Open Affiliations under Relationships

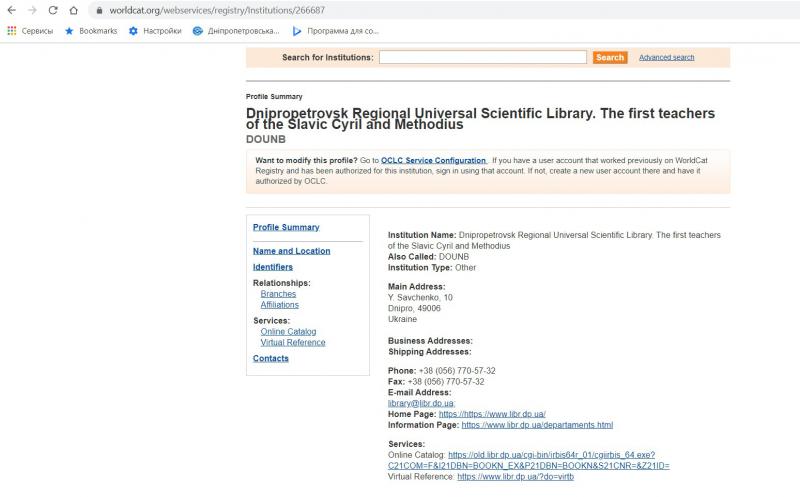point(280,305)
